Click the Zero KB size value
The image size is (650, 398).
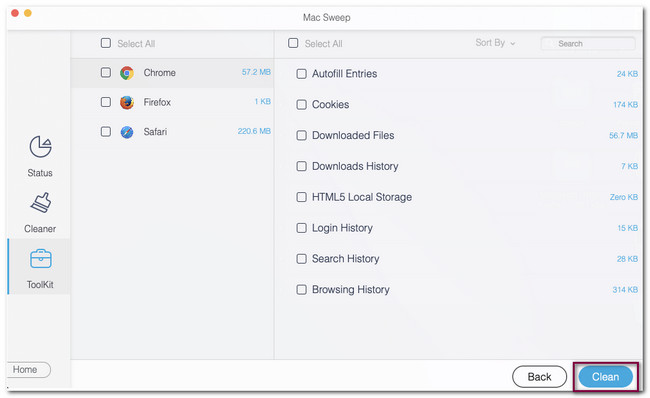tap(624, 197)
